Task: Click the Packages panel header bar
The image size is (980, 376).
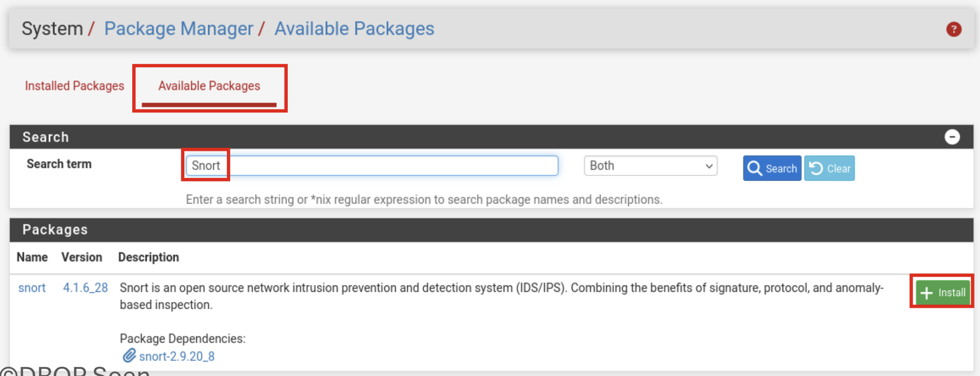Action: click(491, 230)
